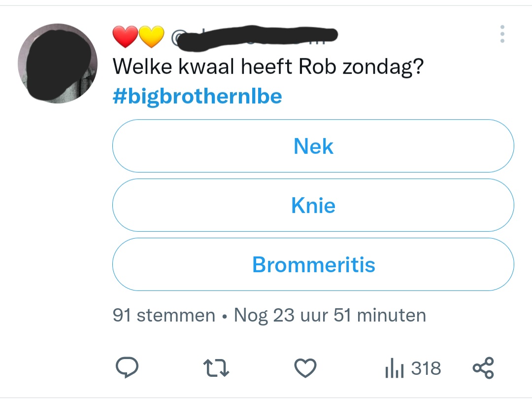Click the word 'zondag?' in the tweet

[383, 67]
